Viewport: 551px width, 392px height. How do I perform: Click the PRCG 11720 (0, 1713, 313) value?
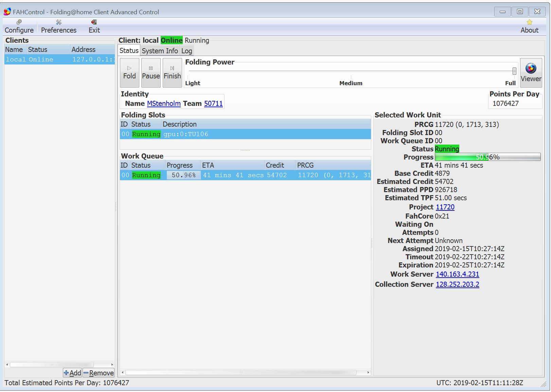pos(467,125)
